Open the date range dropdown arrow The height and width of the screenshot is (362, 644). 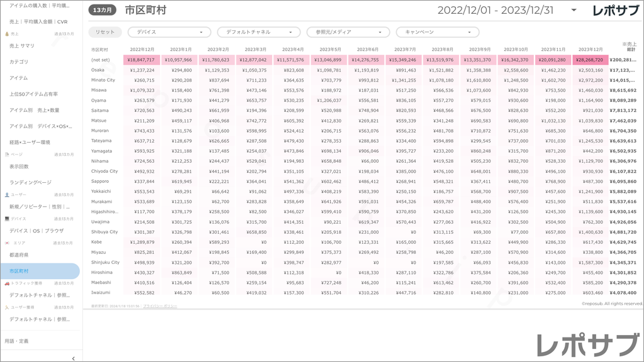pos(574,10)
